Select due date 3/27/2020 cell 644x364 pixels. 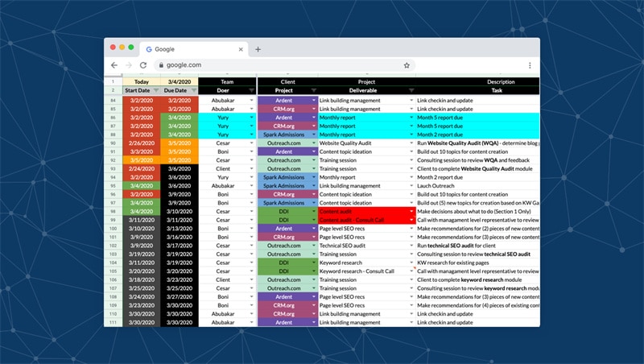pyautogui.click(x=180, y=296)
